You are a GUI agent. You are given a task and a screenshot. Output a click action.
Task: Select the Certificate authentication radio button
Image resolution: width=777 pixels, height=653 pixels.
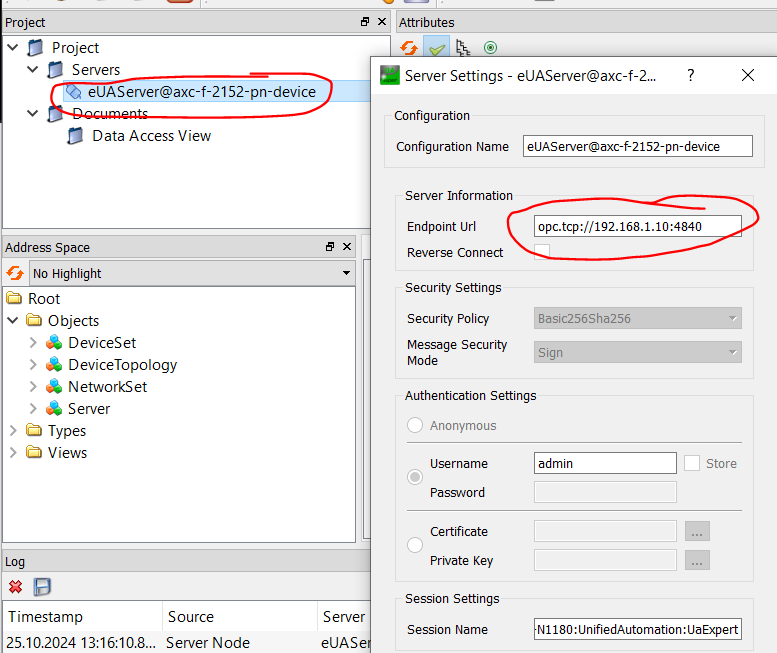tap(415, 546)
